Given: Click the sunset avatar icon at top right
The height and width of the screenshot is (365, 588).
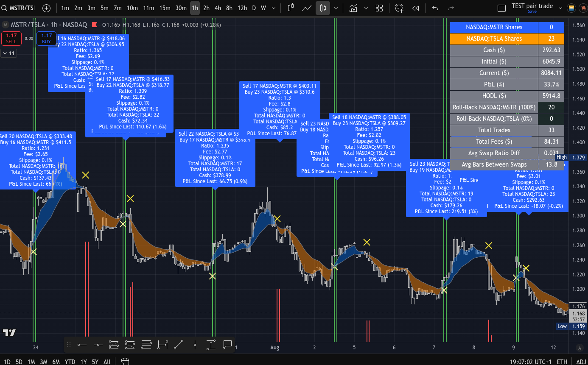Looking at the screenshot, I should pyautogui.click(x=571, y=8).
